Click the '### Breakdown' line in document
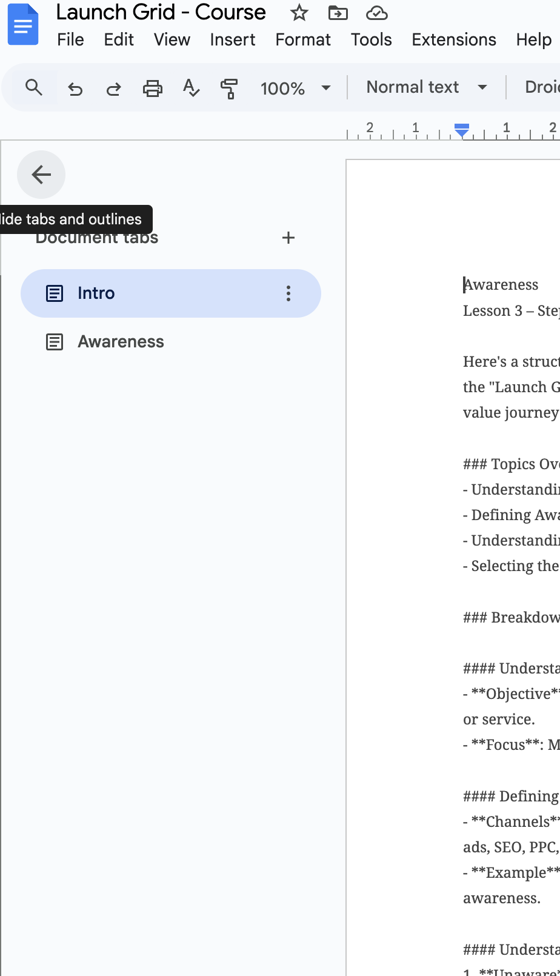Image resolution: width=560 pixels, height=976 pixels. click(511, 618)
